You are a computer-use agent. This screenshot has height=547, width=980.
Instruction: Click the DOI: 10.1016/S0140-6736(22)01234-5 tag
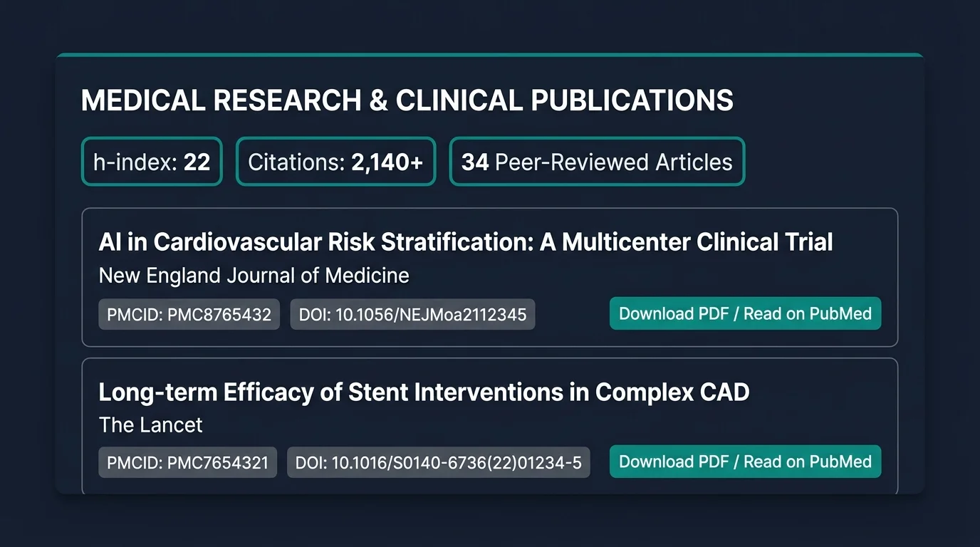[439, 462]
